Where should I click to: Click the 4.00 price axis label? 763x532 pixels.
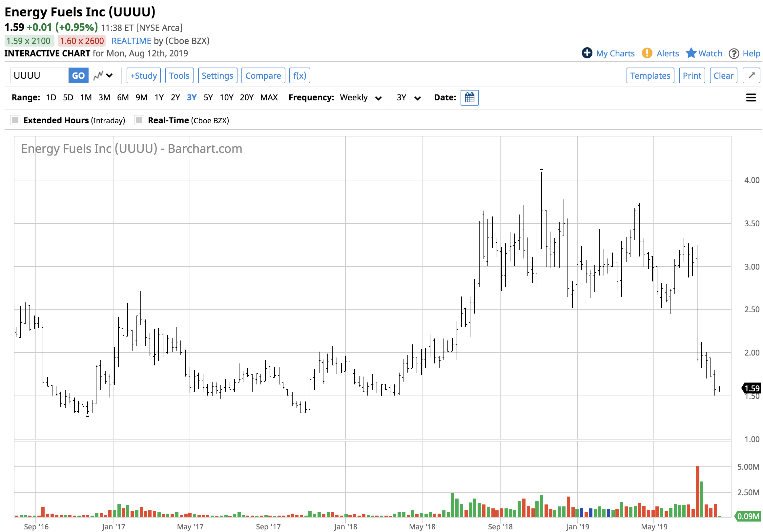[752, 180]
